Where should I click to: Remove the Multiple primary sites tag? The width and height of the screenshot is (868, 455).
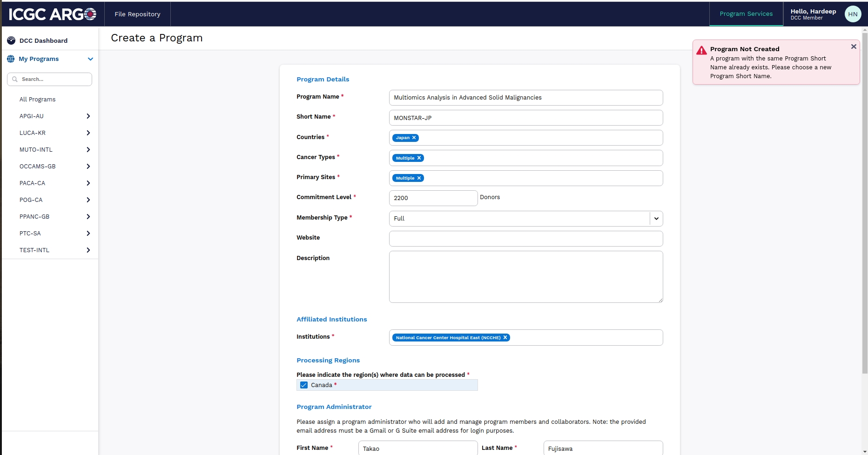419,178
